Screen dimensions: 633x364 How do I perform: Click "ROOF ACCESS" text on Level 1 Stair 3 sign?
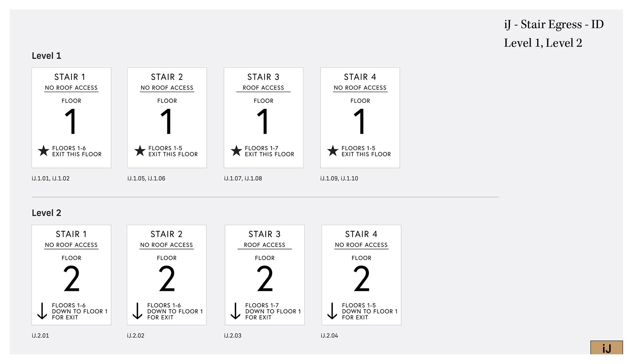click(x=263, y=88)
